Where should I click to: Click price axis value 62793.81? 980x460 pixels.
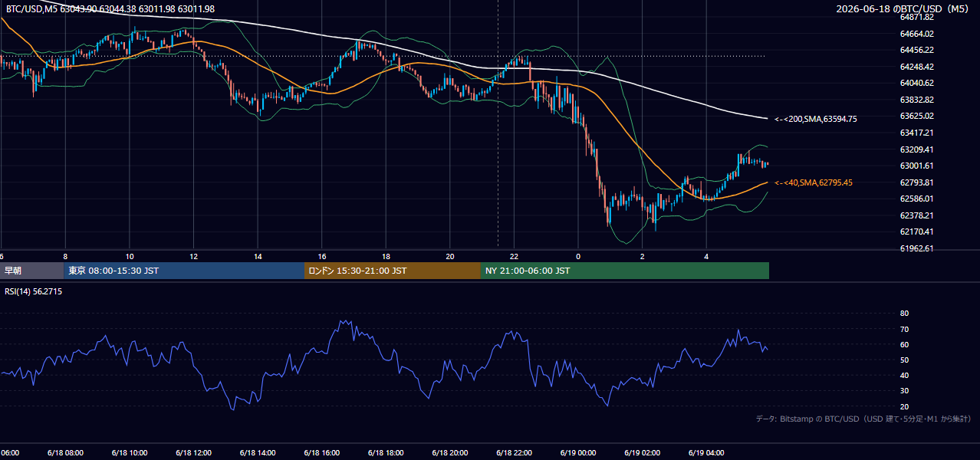click(x=916, y=182)
